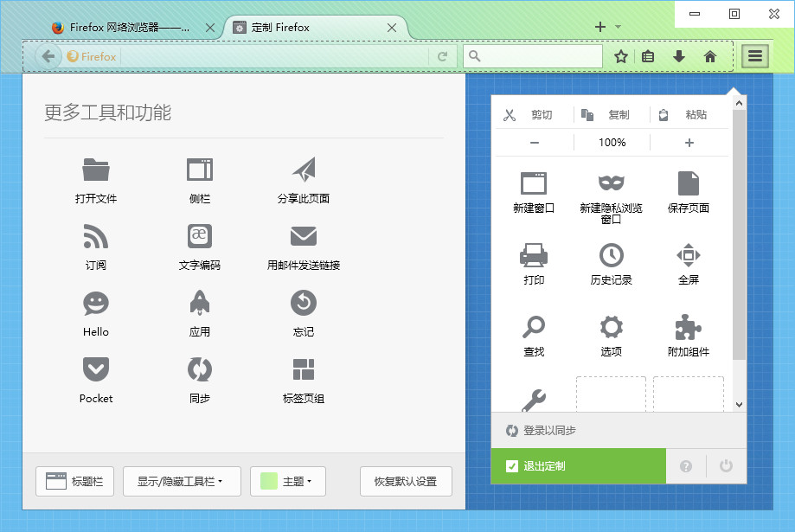Screen dimensions: 795x532
Task: Click the 忘记 forget icon
Action: (x=302, y=303)
